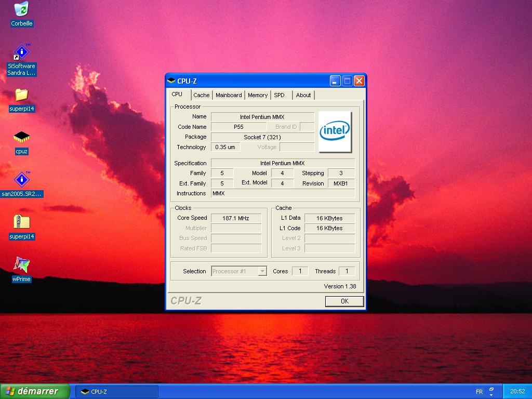Click the Specification field Intel Pentium MMX

283,163
